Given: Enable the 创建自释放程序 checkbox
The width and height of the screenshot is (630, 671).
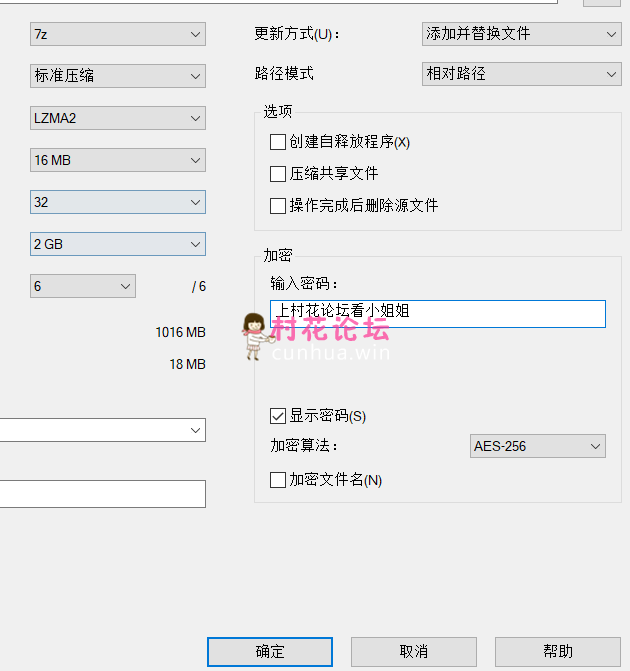Looking at the screenshot, I should click(x=278, y=142).
